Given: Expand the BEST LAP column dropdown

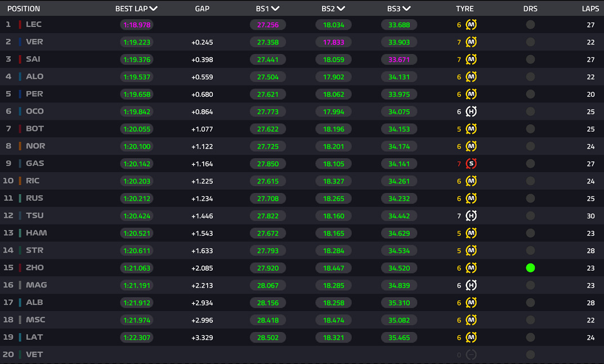Looking at the screenshot, I should 153,8.
